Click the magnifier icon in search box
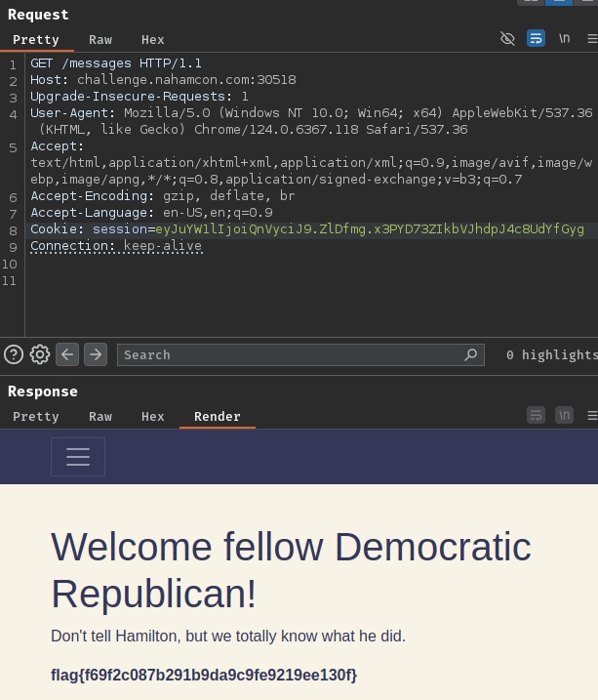This screenshot has height=700, width=598. tap(471, 354)
